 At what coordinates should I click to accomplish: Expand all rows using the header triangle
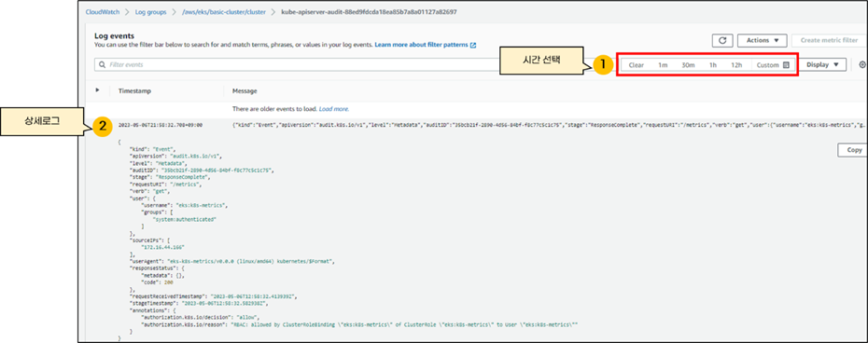98,90
